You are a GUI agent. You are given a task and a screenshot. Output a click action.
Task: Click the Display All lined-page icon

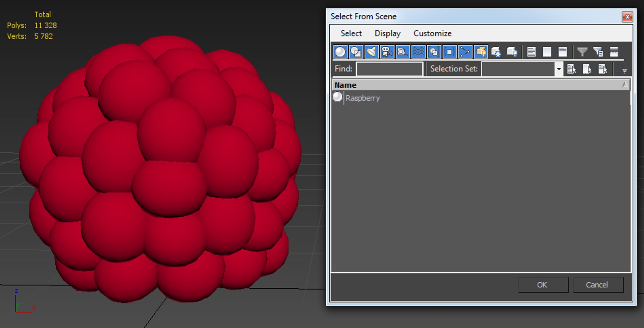[x=531, y=52]
